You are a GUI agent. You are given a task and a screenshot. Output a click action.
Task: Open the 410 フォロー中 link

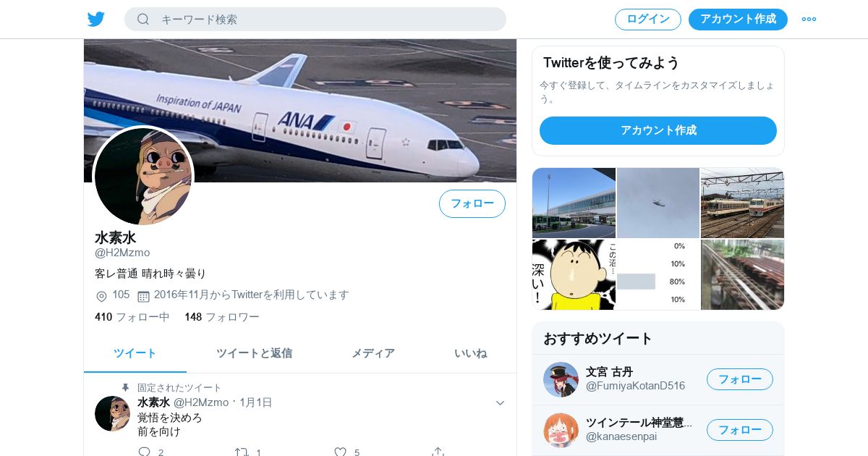tap(132, 317)
